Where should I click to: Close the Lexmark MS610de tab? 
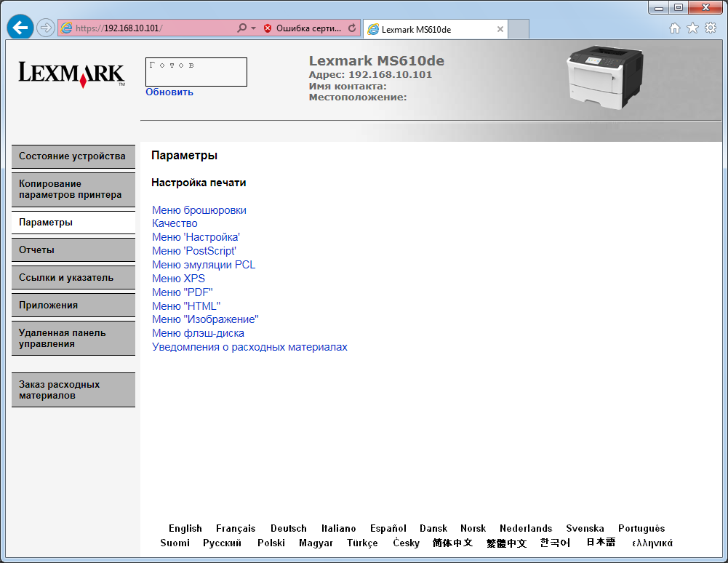pos(500,29)
